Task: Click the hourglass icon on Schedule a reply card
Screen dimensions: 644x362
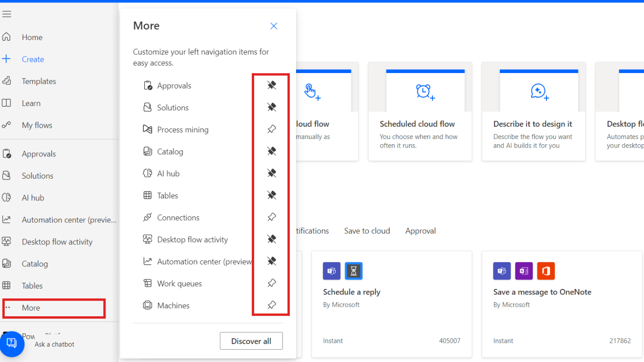Action: [x=354, y=271]
